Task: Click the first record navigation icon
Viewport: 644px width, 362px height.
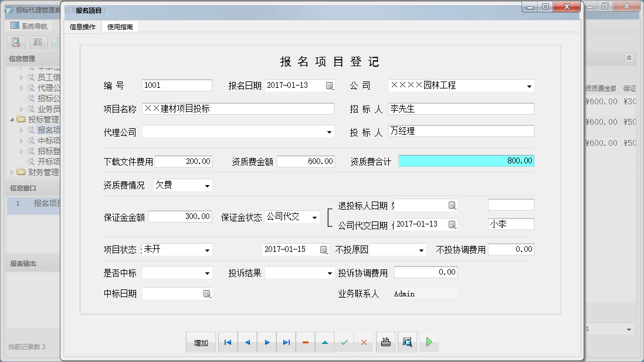Action: click(228, 341)
